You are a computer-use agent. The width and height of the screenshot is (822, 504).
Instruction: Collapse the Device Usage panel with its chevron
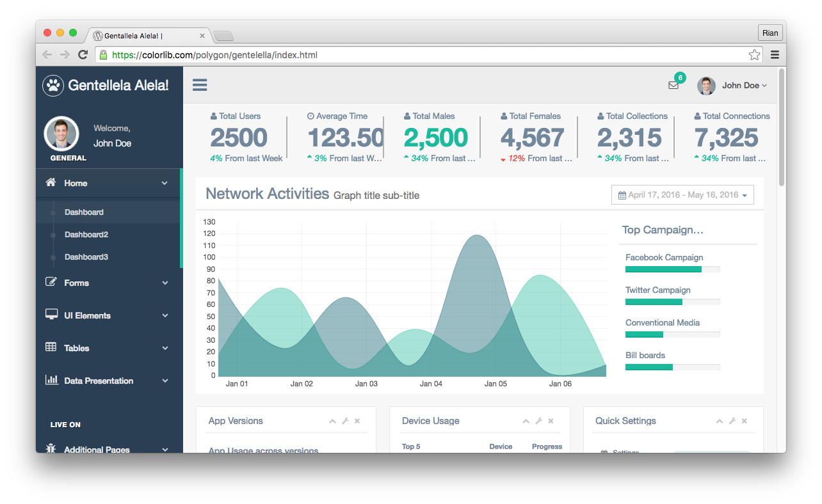pos(526,421)
